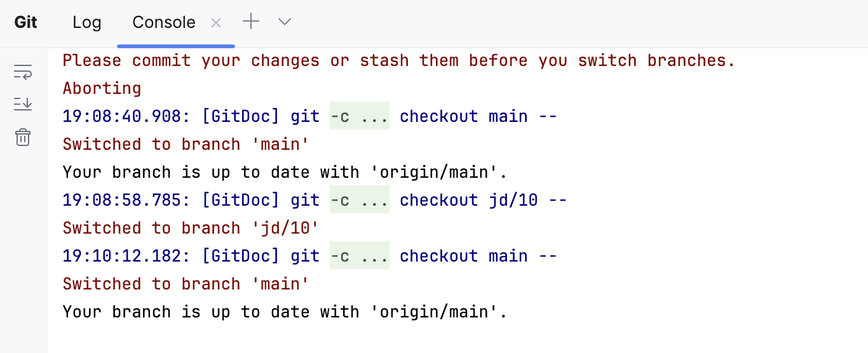Click the Git tool window title
The height and width of the screenshot is (353, 868).
pos(26,22)
